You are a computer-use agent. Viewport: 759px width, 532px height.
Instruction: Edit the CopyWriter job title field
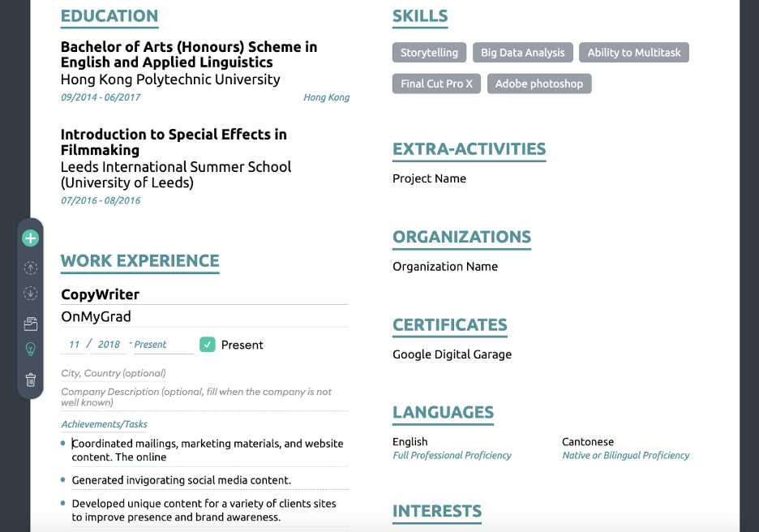tap(204, 294)
